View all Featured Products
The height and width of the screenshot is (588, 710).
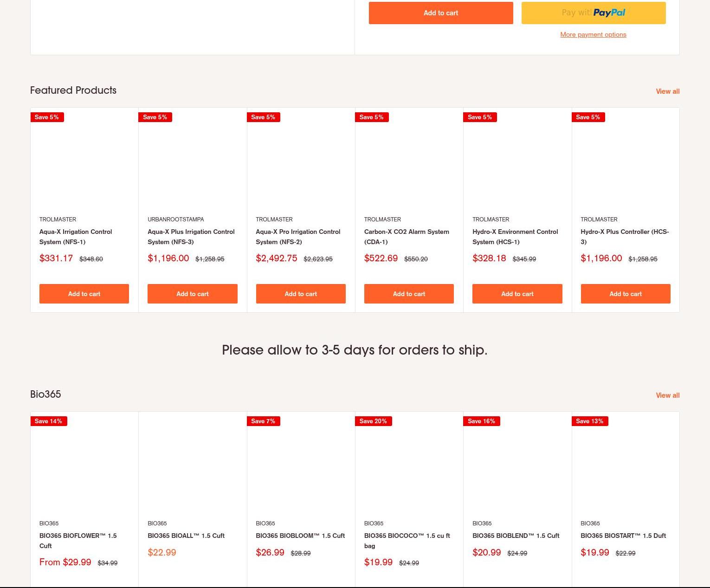click(x=667, y=91)
